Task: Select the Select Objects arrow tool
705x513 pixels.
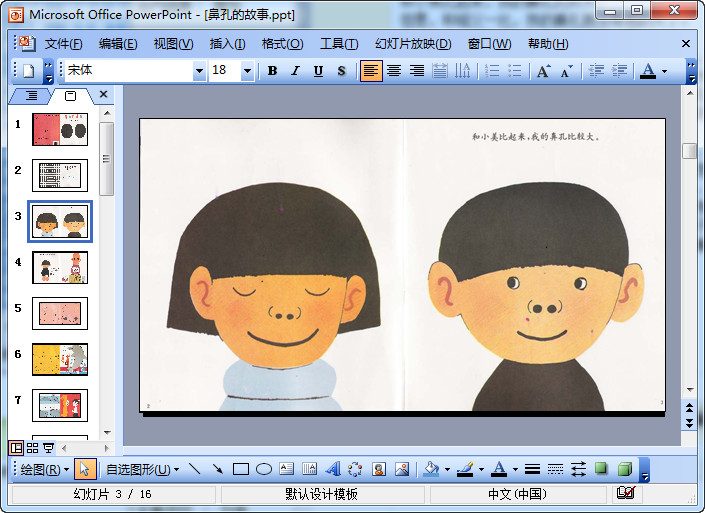Action: click(x=85, y=469)
